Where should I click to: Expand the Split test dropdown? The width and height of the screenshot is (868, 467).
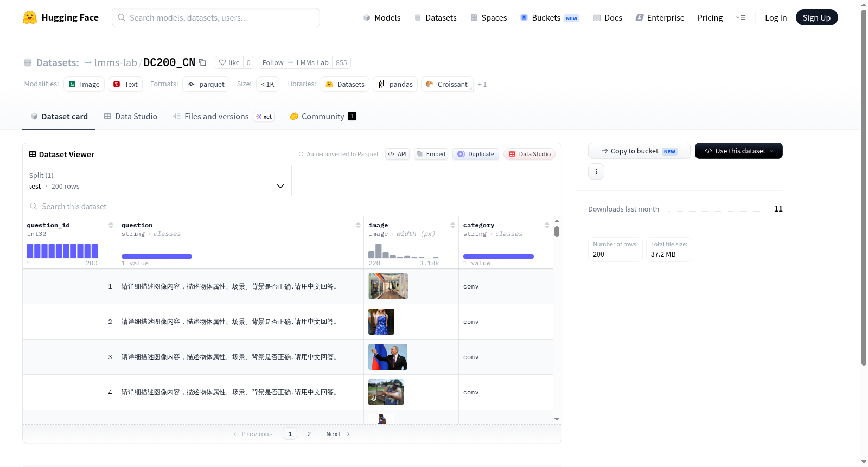coord(157,181)
